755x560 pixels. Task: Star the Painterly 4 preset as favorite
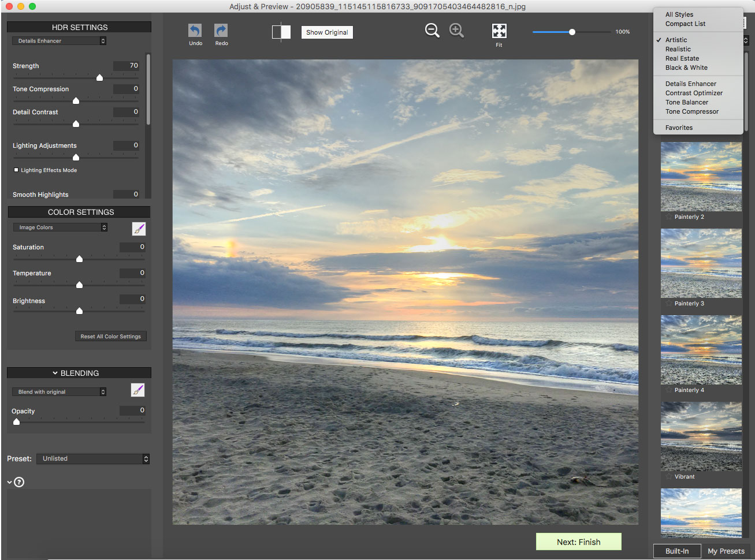[x=669, y=390]
